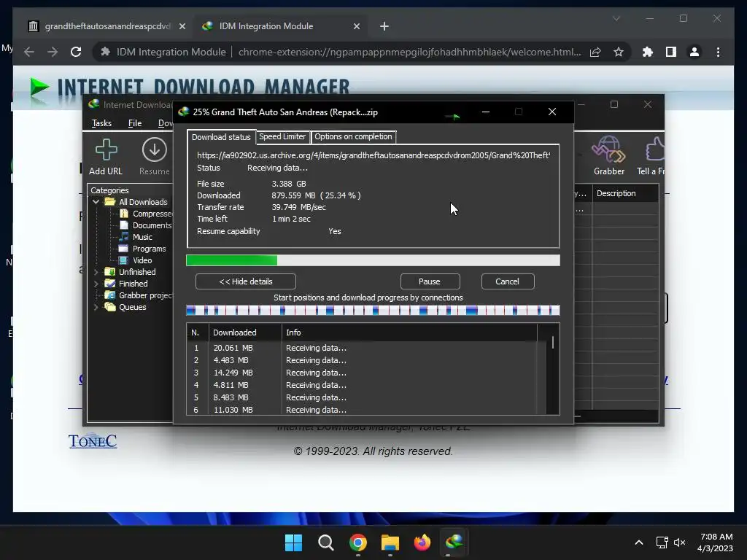Select the Music category icon
Screen dimensions: 747x560
(x=124, y=237)
